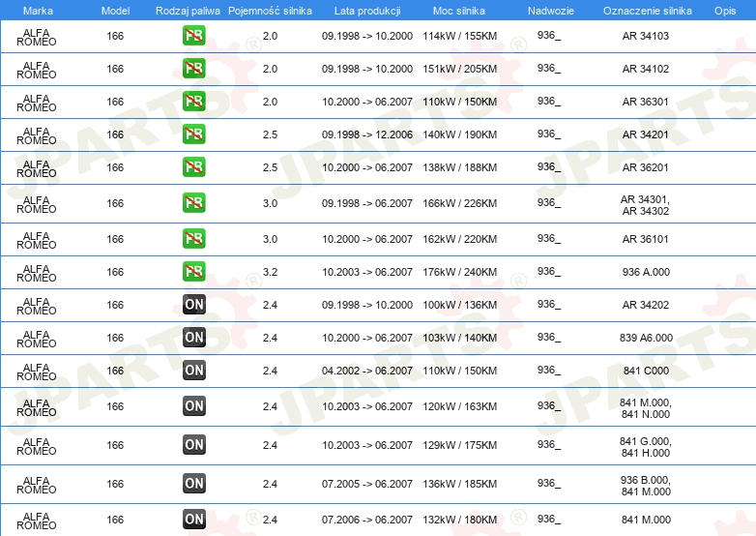
Task: Click the Opis column header
Action: tap(725, 11)
